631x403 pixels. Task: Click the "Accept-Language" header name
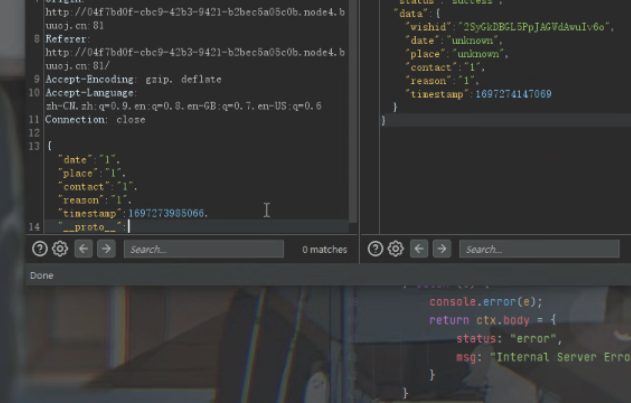(x=89, y=93)
